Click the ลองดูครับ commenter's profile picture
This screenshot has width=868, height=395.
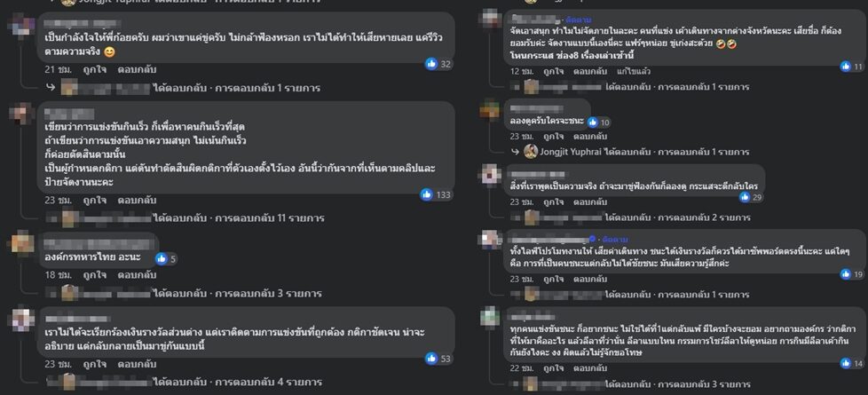pyautogui.click(x=489, y=108)
